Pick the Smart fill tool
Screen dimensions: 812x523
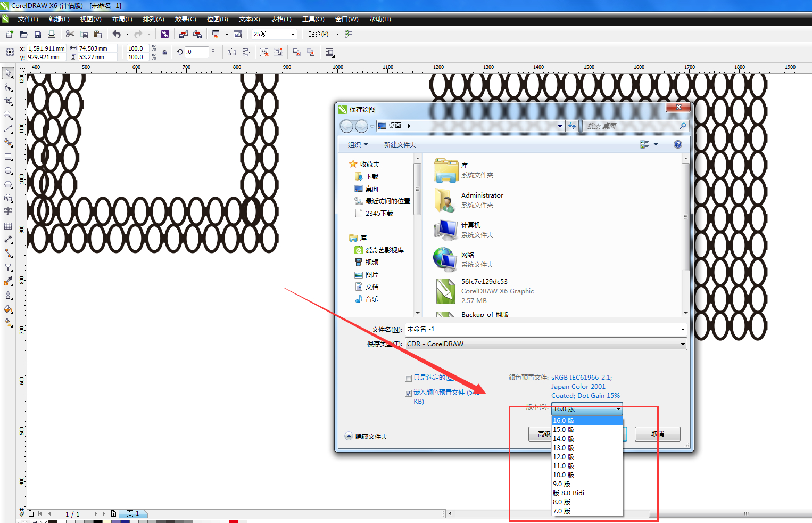click(9, 143)
